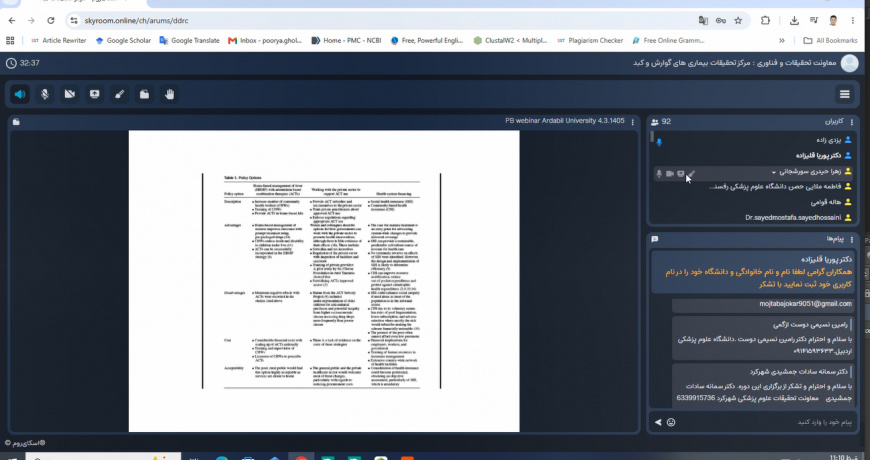Viewport: 870px width, 460px height.
Task: Open Chrome three-dot menu
Action: pyautogui.click(x=853, y=21)
